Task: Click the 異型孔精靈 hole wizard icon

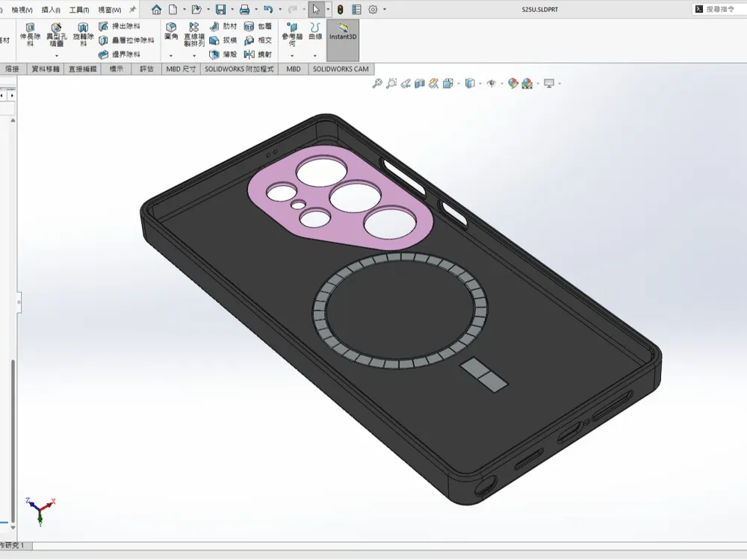Action: [x=56, y=34]
